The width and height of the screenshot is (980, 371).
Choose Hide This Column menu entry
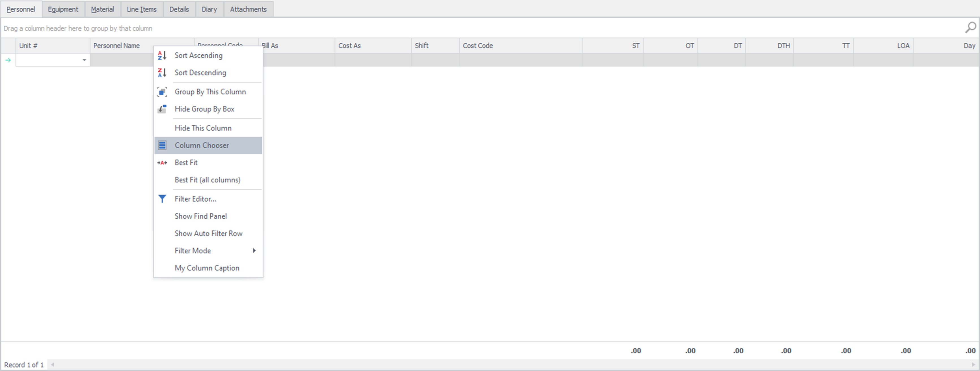tap(203, 128)
